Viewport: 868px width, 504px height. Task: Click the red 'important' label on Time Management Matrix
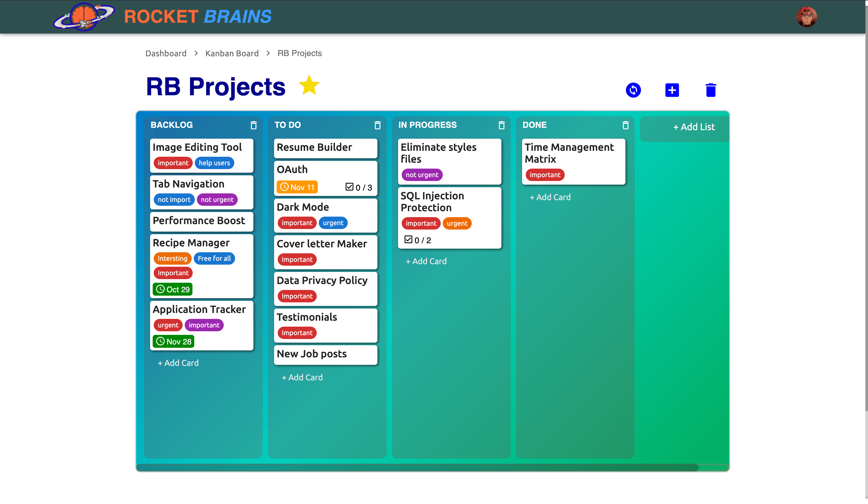[545, 175]
